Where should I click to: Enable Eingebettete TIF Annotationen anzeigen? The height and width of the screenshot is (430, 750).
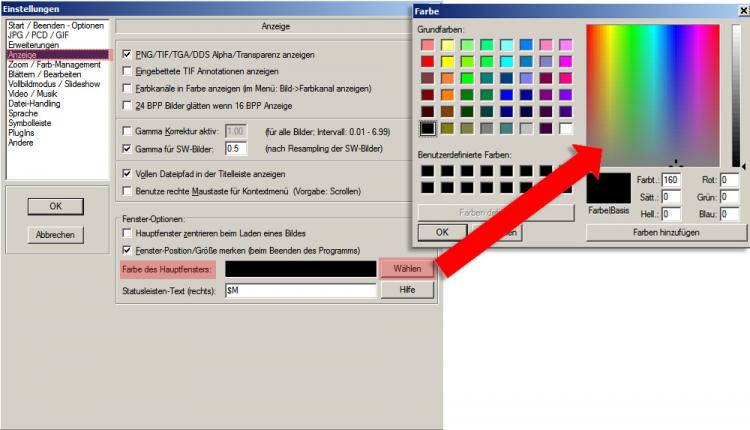(126, 72)
